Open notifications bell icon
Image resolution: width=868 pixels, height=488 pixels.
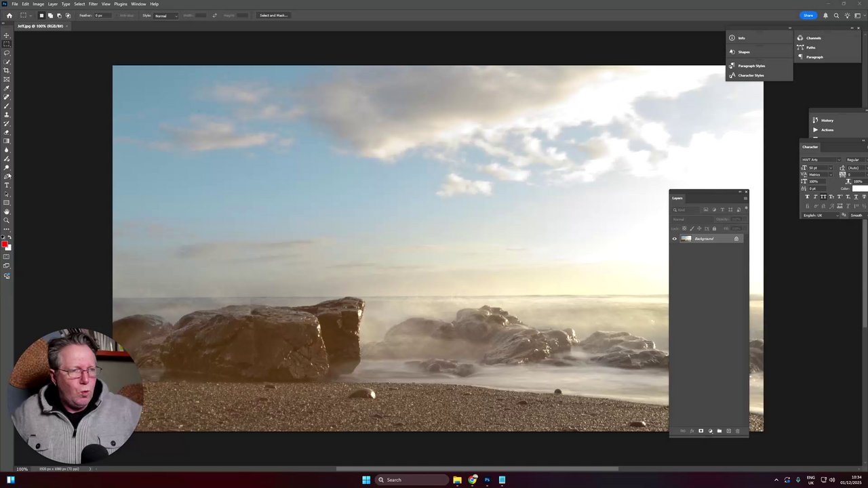click(x=825, y=16)
